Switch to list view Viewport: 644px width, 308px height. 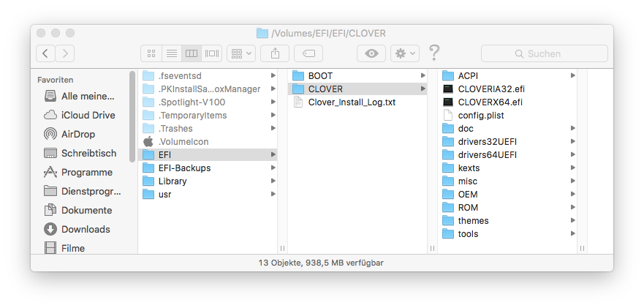(171, 53)
